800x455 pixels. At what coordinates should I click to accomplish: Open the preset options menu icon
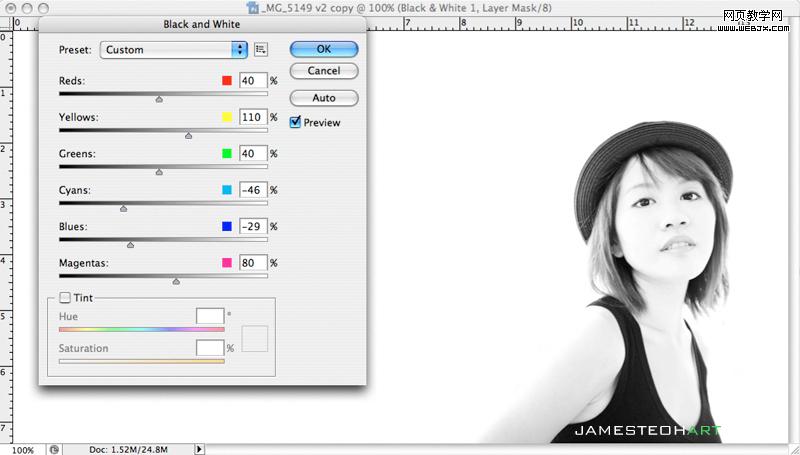point(261,49)
